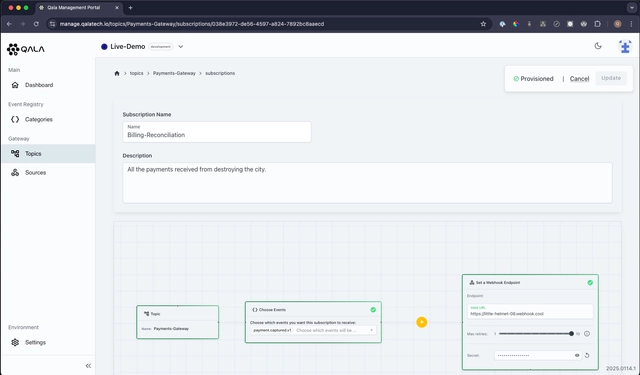This screenshot has height=375, width=640.
Task: View site information icon in address bar
Action: pyautogui.click(x=52, y=24)
